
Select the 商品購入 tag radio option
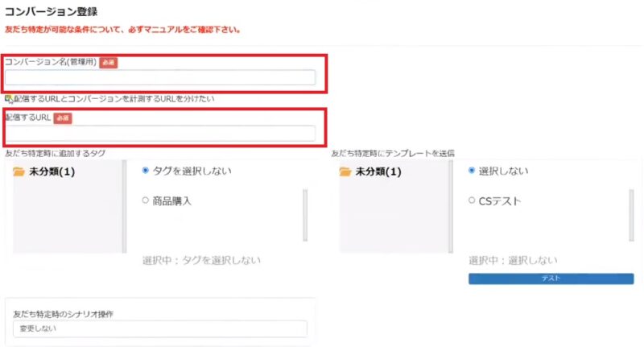point(145,200)
